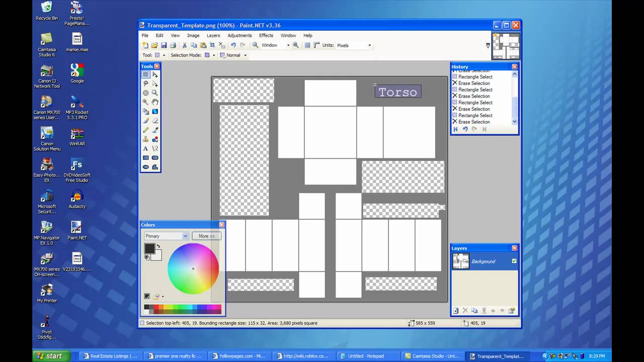Open the Adjustments menu
This screenshot has width=644, height=362.
click(239, 36)
